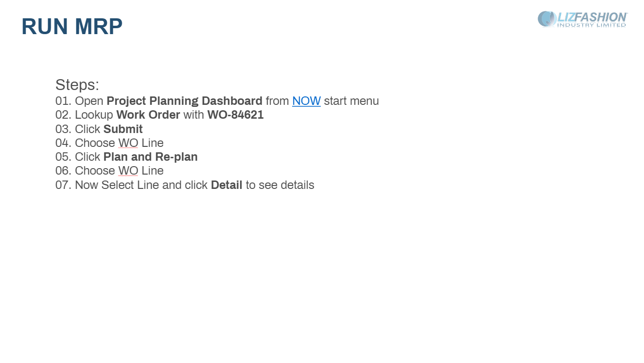Open the NOW hyperlink in step 01

pos(306,101)
